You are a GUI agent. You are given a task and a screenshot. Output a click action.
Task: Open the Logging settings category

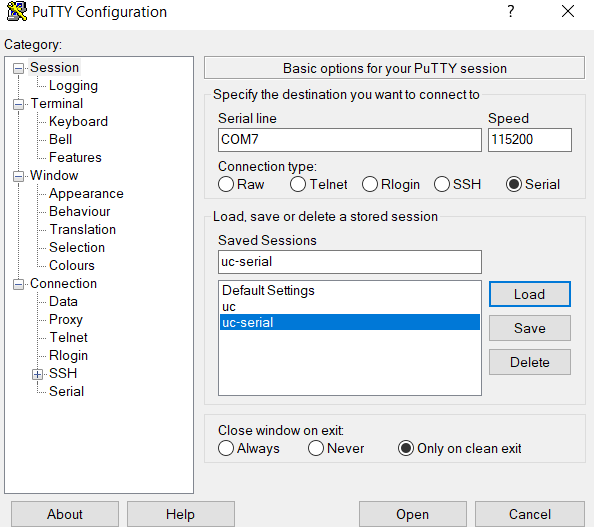point(73,86)
